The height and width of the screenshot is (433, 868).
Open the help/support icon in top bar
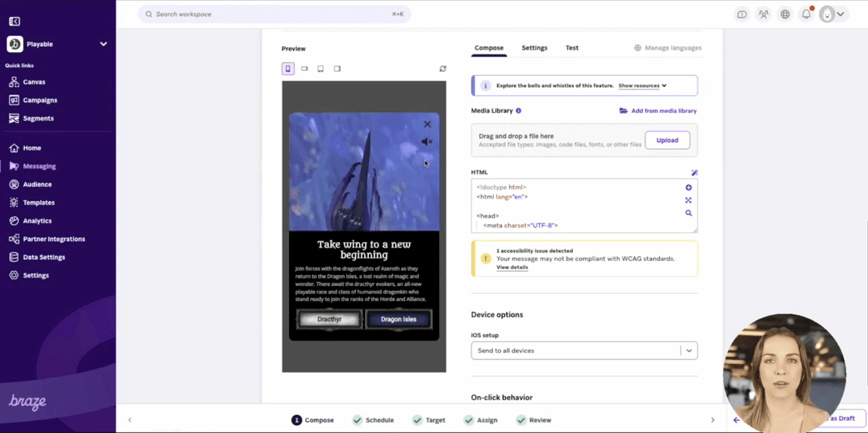pyautogui.click(x=742, y=14)
